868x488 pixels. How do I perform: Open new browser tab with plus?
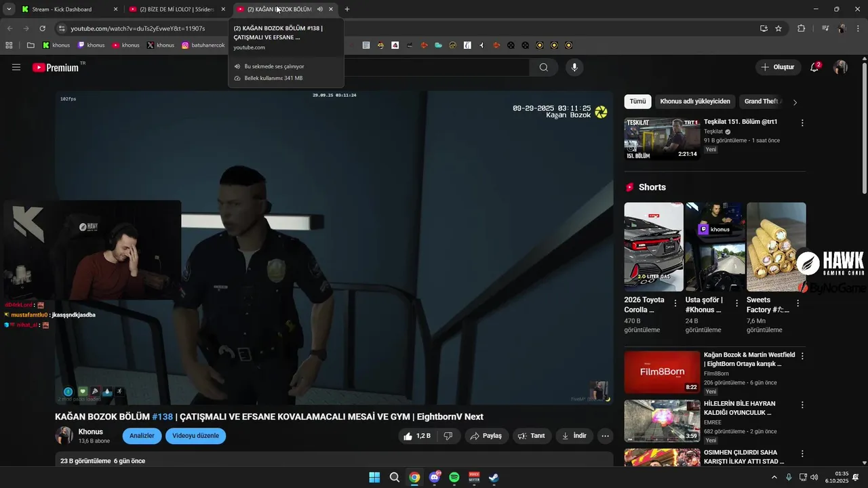pyautogui.click(x=347, y=9)
